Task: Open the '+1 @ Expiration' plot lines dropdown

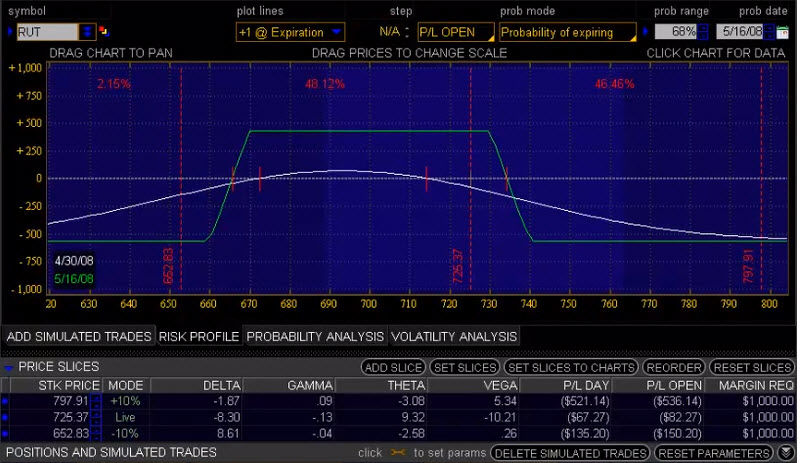Action: 290,32
